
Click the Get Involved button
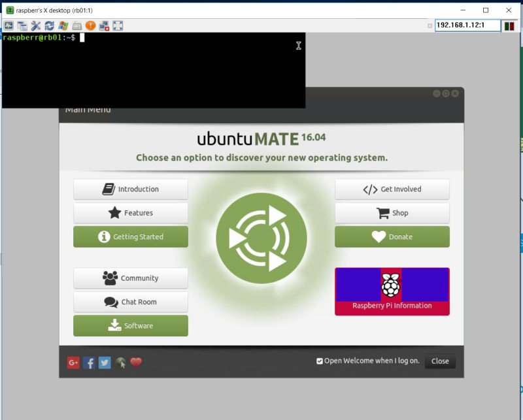click(392, 189)
